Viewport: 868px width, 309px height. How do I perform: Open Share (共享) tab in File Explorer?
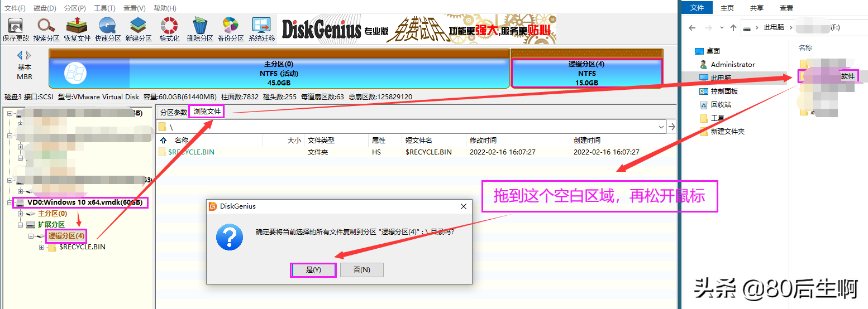757,8
